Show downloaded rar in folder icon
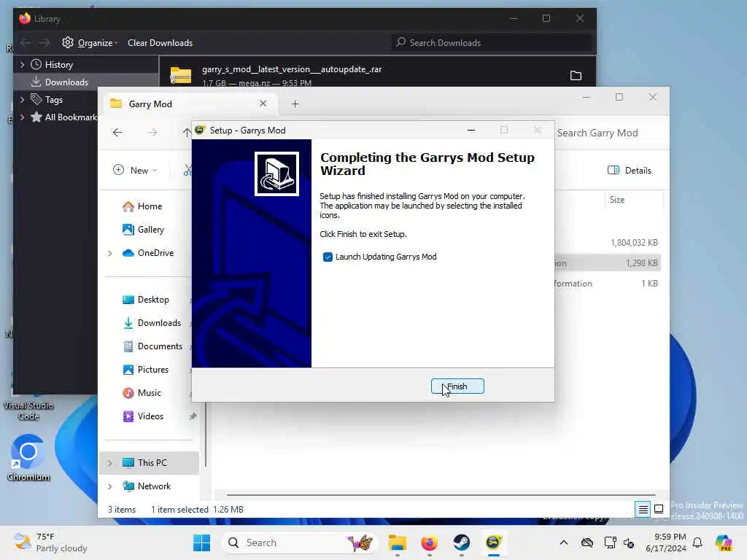Image resolution: width=747 pixels, height=560 pixels. [x=576, y=75]
